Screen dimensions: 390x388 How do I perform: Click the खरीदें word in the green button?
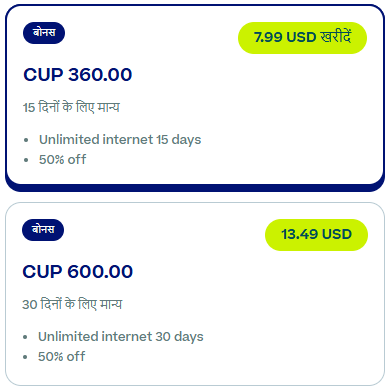pos(336,37)
